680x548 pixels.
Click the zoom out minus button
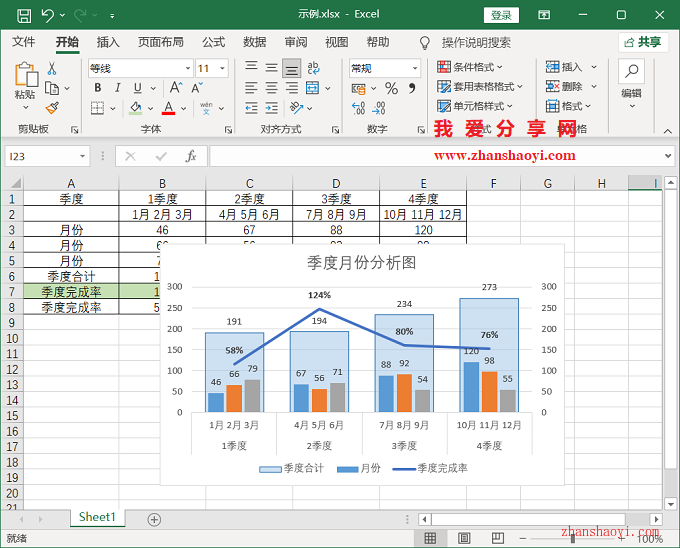click(523, 538)
